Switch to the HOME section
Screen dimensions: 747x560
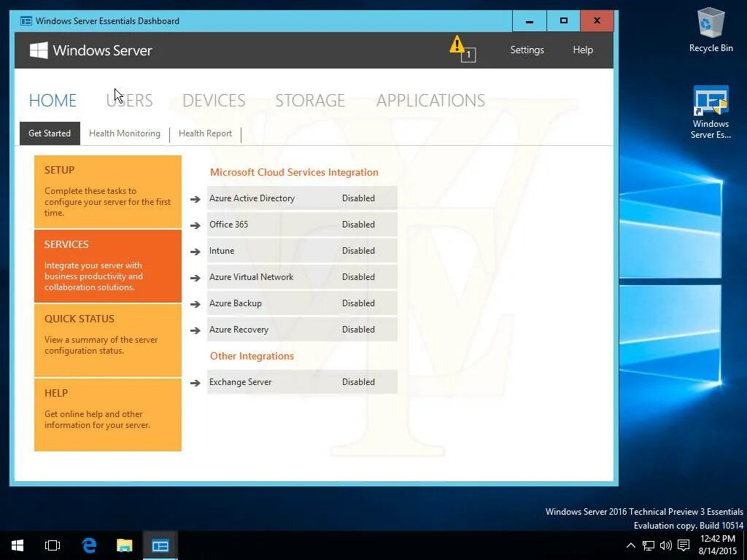point(53,101)
